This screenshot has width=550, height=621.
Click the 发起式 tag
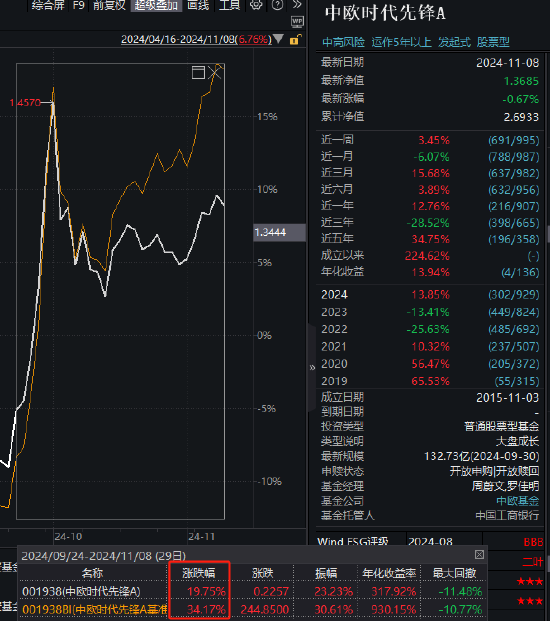454,42
